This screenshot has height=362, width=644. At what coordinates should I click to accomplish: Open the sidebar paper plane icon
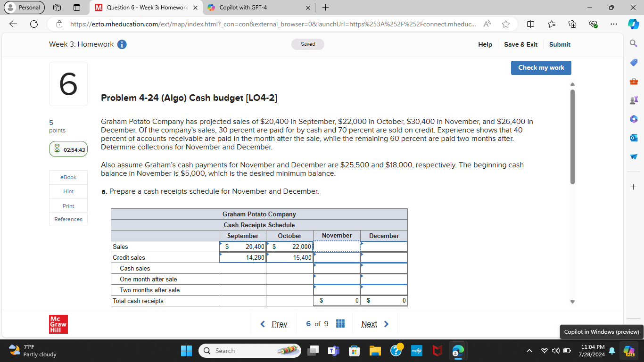[x=633, y=157]
